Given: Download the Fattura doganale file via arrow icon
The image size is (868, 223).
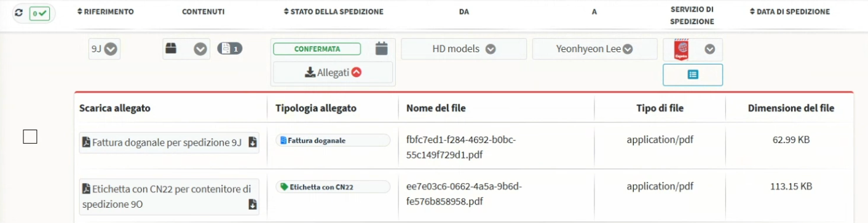Looking at the screenshot, I should click(252, 143).
